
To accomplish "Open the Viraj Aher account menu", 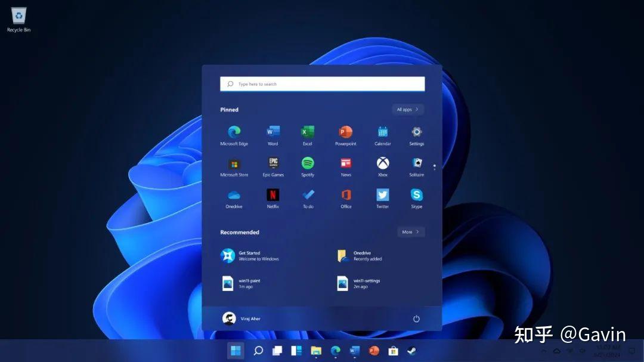I will coord(244,318).
